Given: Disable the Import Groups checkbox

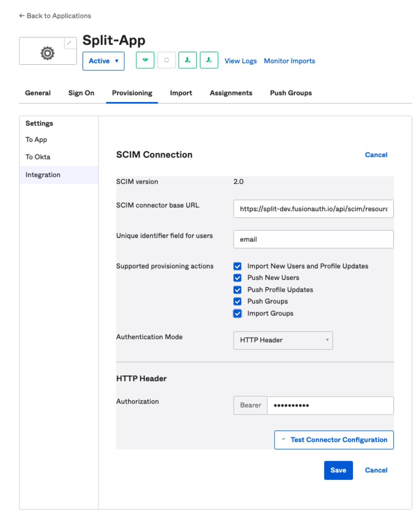Looking at the screenshot, I should click(237, 313).
